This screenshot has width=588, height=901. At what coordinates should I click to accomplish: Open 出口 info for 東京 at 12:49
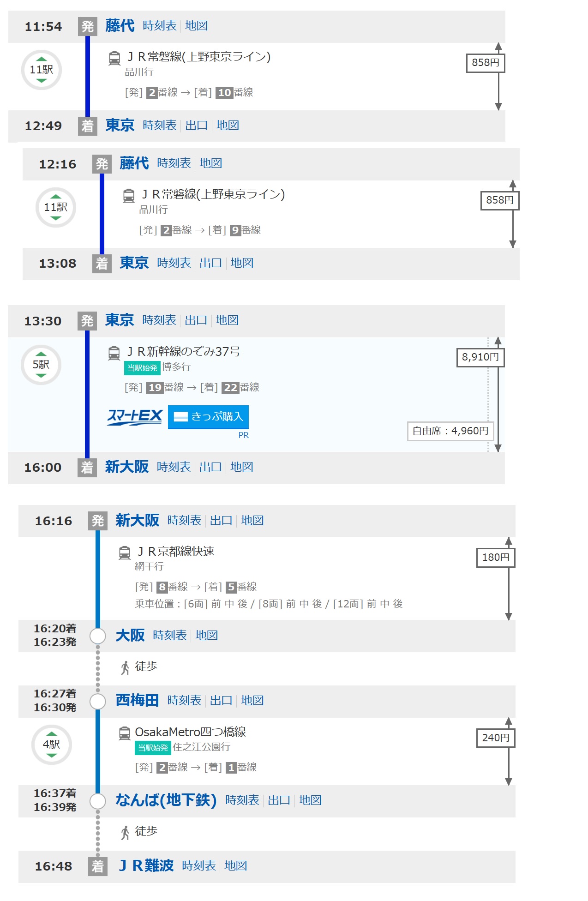point(196,126)
